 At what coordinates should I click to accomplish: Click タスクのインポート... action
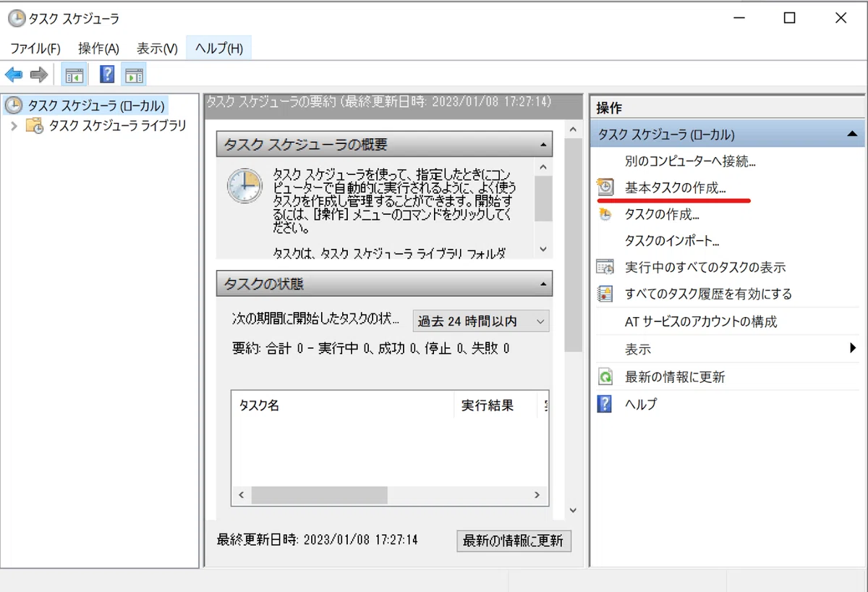point(672,241)
